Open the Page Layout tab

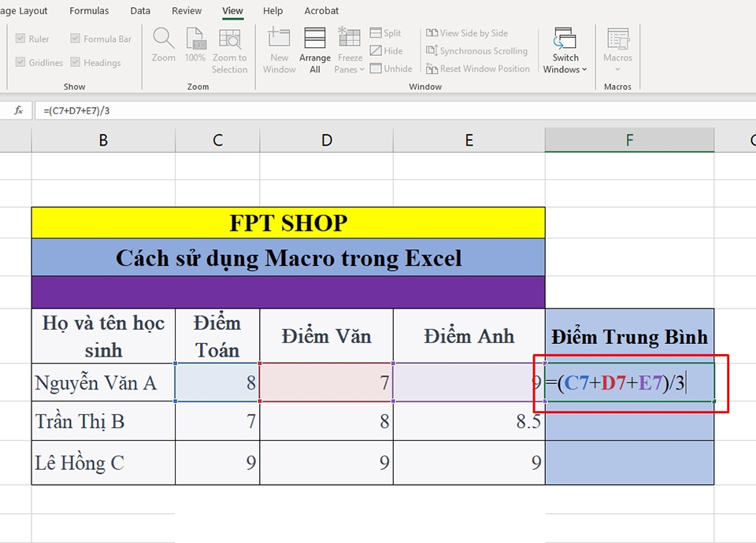point(24,10)
